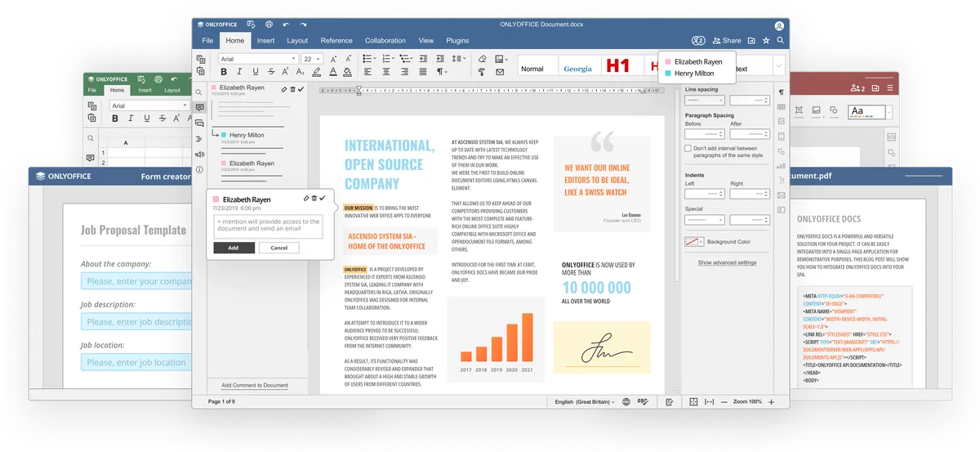Click the co-editing users count icon
The height and width of the screenshot is (452, 980).
click(x=697, y=41)
